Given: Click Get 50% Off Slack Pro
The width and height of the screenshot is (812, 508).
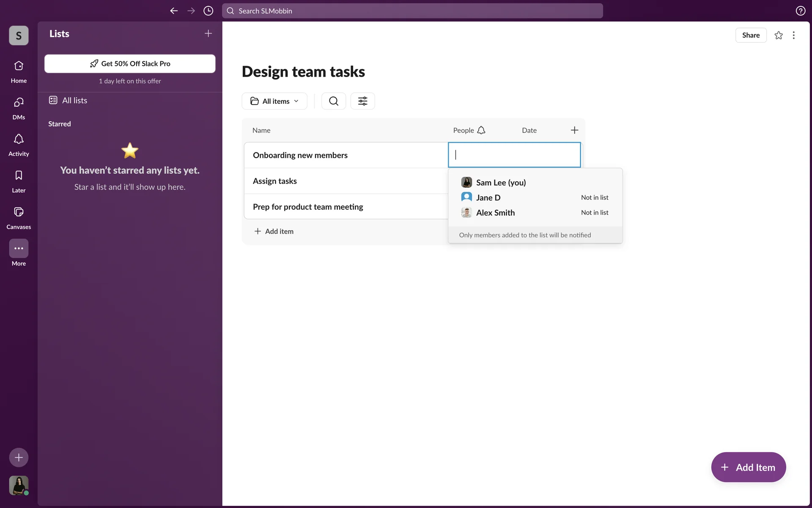Looking at the screenshot, I should tap(130, 63).
